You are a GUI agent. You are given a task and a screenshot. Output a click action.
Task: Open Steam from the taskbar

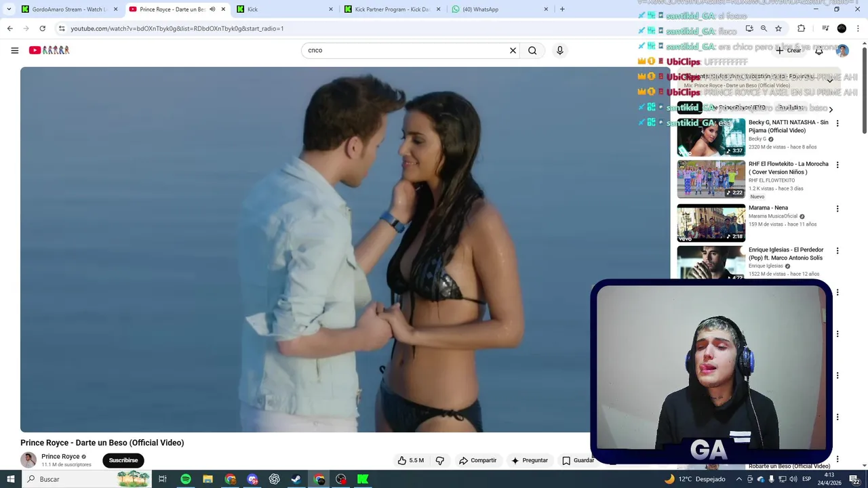(x=296, y=479)
